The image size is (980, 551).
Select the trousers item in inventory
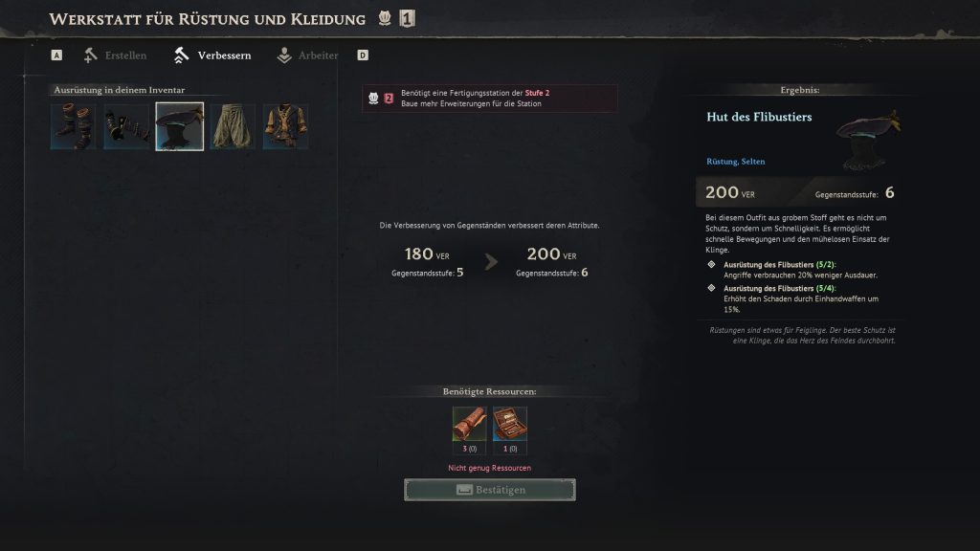pyautogui.click(x=233, y=127)
